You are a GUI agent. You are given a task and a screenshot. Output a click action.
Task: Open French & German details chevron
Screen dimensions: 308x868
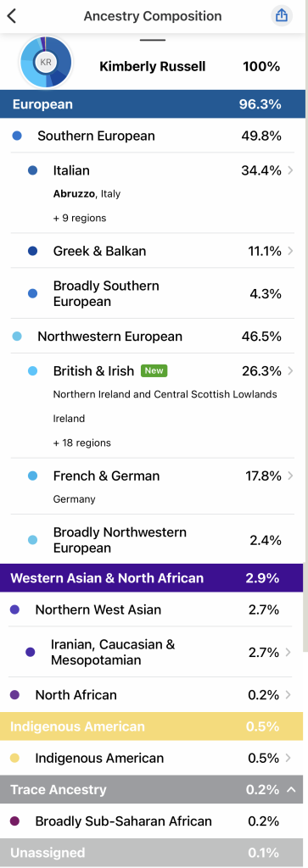(290, 476)
